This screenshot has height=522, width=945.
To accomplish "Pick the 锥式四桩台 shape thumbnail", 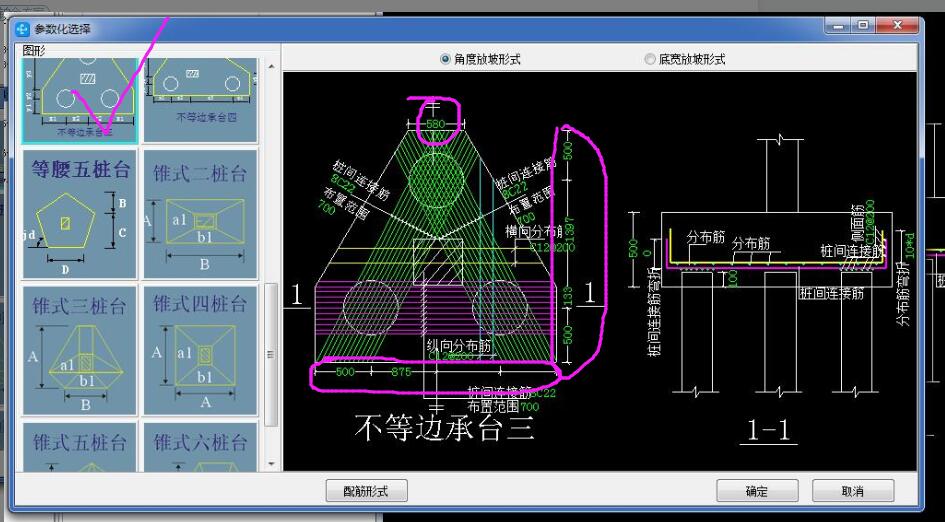I will (201, 350).
